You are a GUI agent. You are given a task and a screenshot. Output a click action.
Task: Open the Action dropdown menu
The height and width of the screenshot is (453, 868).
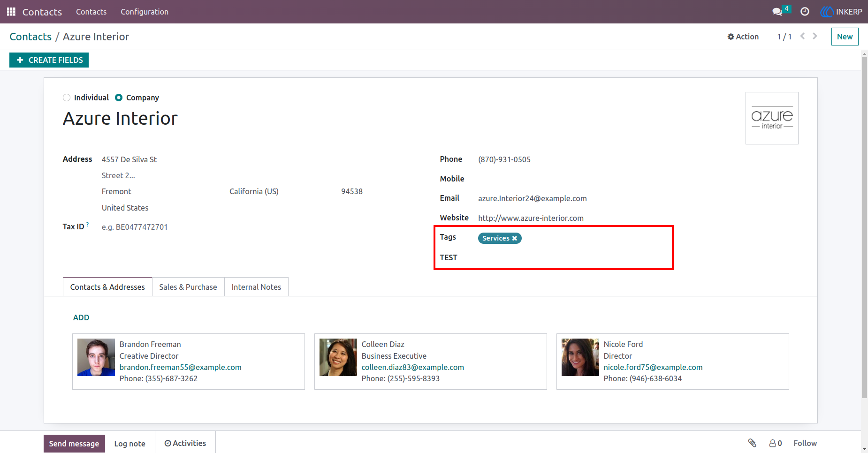coord(743,37)
